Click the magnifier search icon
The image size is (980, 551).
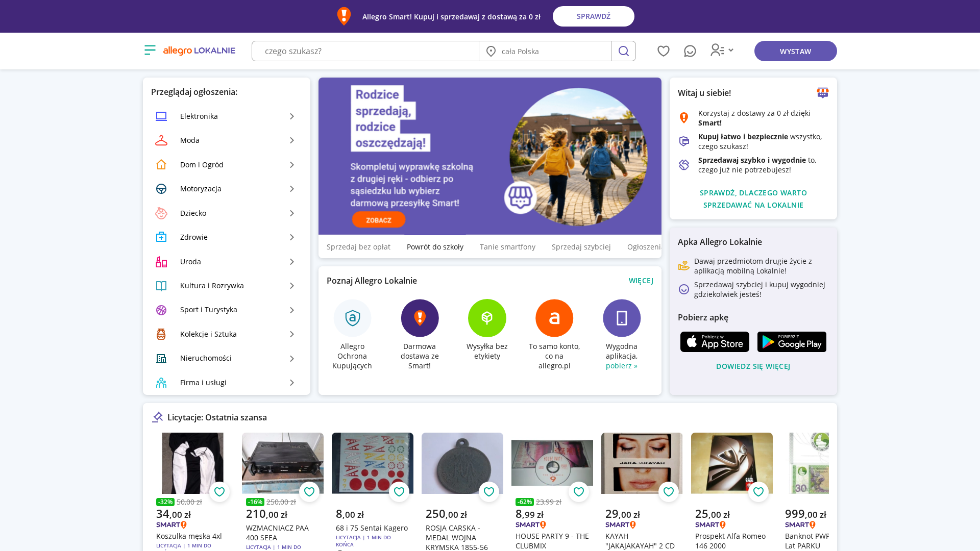[x=623, y=51]
